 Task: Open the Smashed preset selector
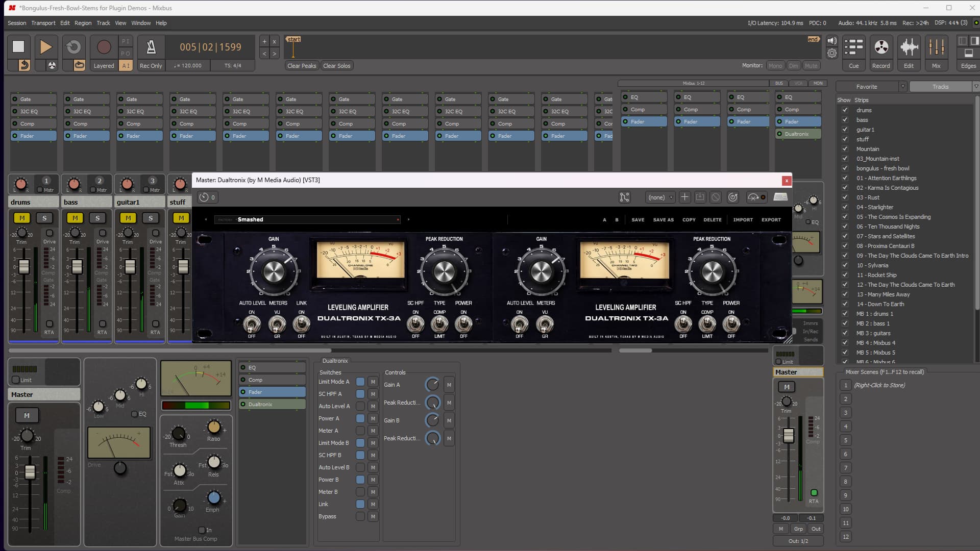tap(308, 220)
